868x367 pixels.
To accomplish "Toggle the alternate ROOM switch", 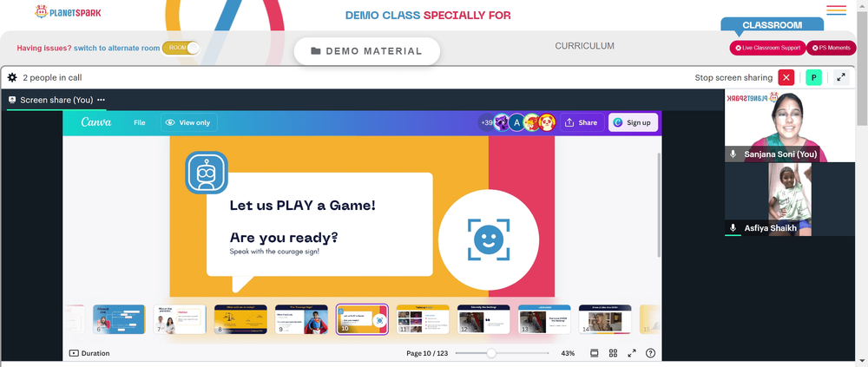I will pyautogui.click(x=181, y=48).
